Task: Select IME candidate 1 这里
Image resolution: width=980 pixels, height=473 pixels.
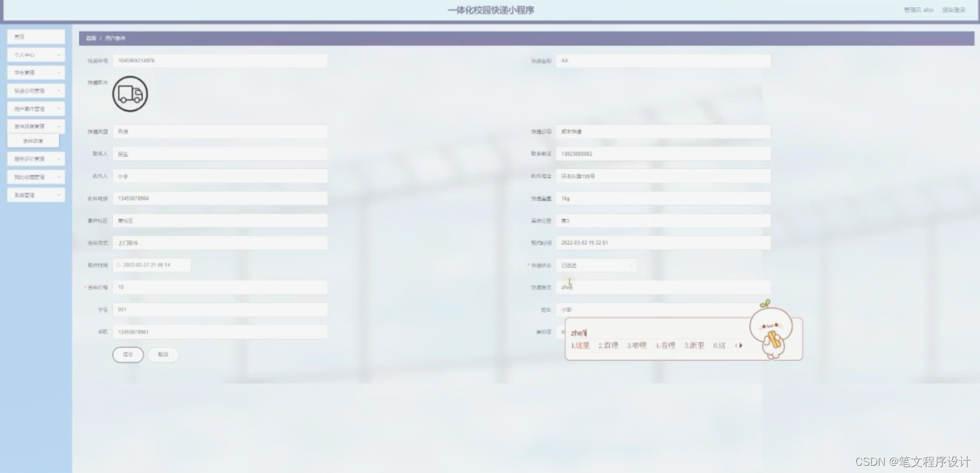Action: [580, 345]
